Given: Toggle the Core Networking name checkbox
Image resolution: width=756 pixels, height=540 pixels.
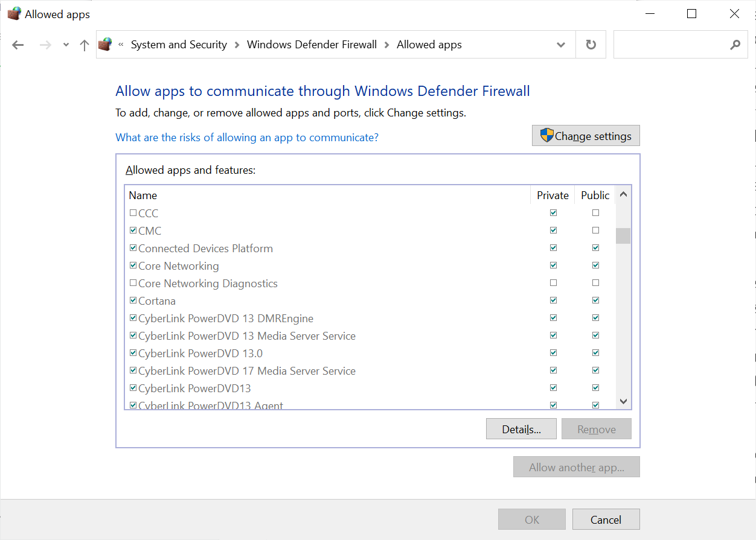Looking at the screenshot, I should tap(133, 265).
